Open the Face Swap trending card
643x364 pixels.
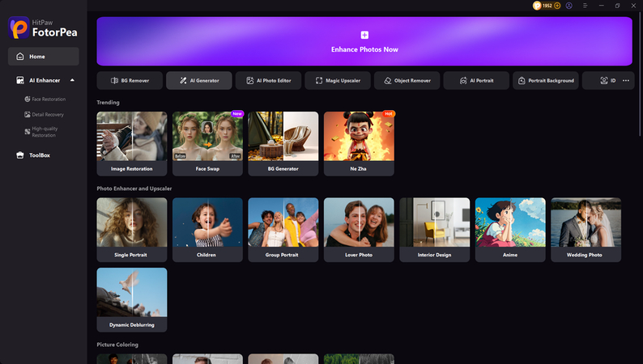point(207,144)
